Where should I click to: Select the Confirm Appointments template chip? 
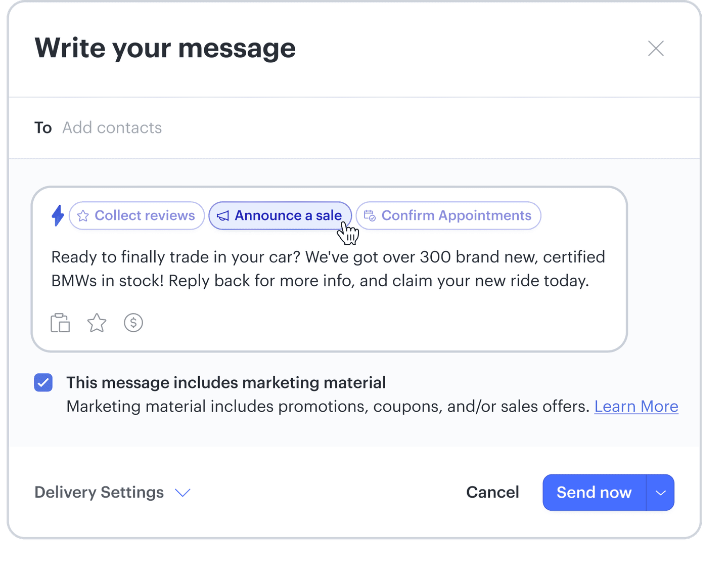(448, 215)
